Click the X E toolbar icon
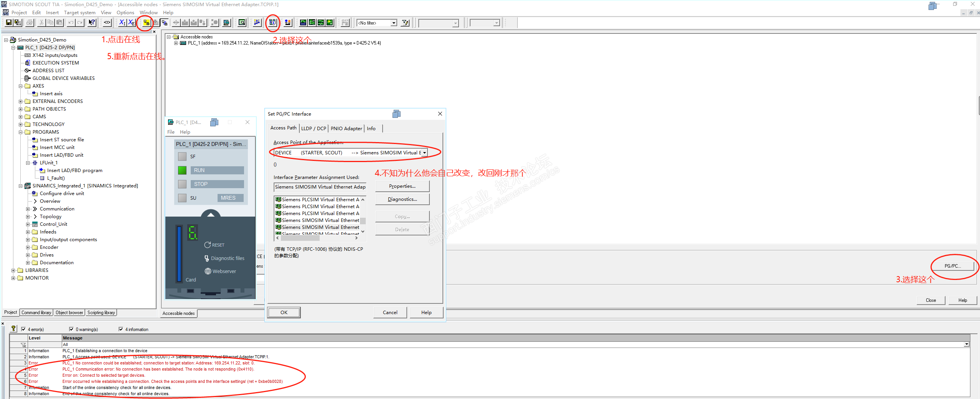Viewport: 980px width, 399px height. [x=131, y=23]
